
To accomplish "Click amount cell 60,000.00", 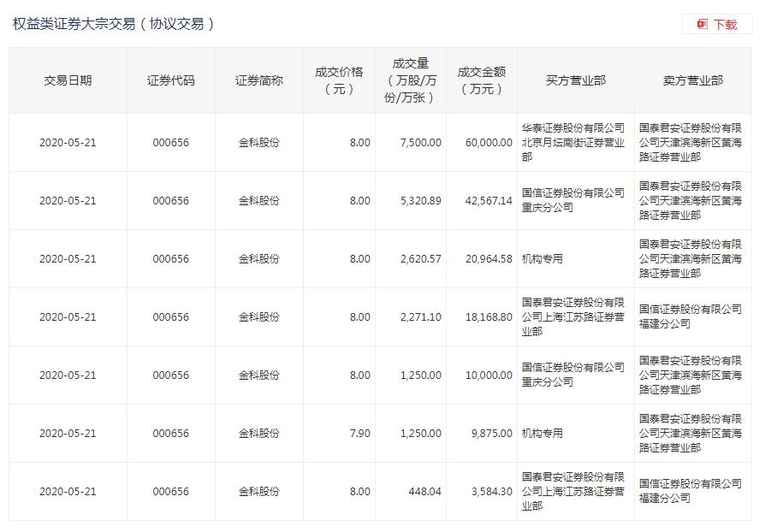I will tap(489, 143).
